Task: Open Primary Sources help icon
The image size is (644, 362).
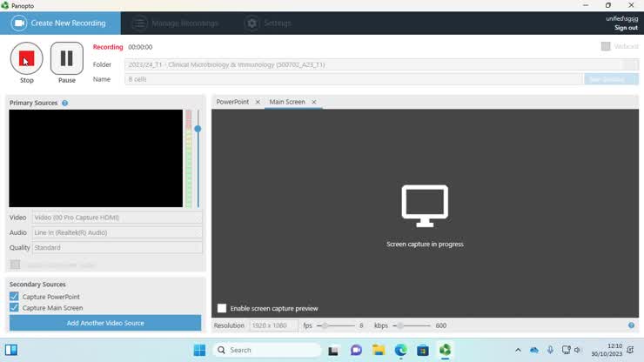Action: click(x=65, y=104)
